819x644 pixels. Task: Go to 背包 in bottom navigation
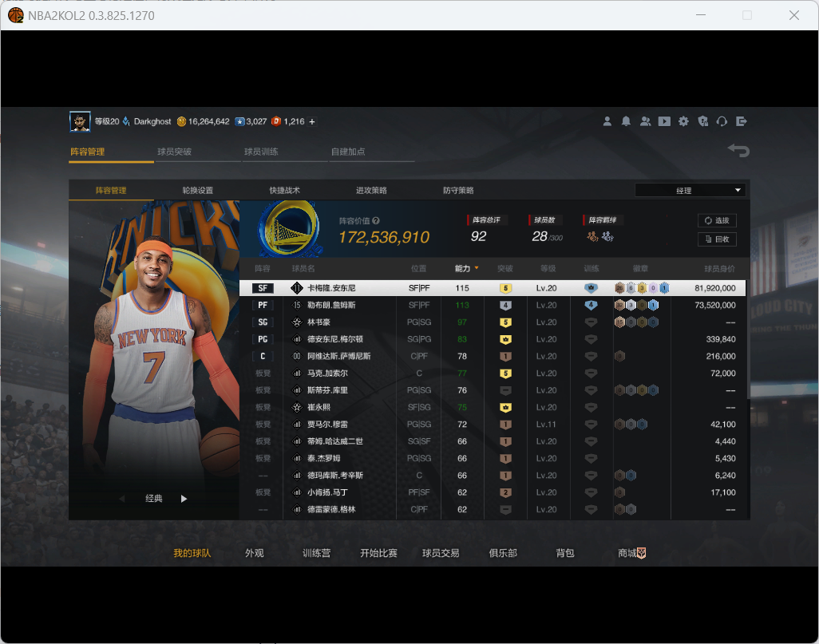(565, 553)
